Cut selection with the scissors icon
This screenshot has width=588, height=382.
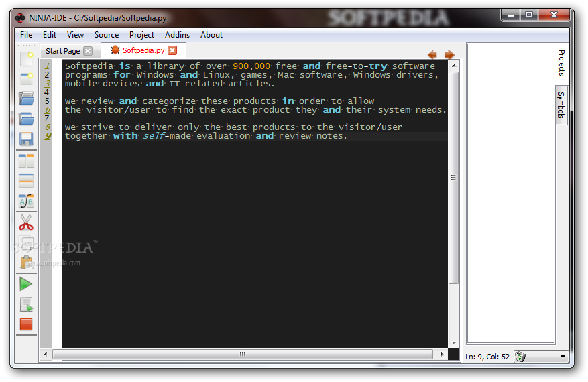(x=26, y=222)
